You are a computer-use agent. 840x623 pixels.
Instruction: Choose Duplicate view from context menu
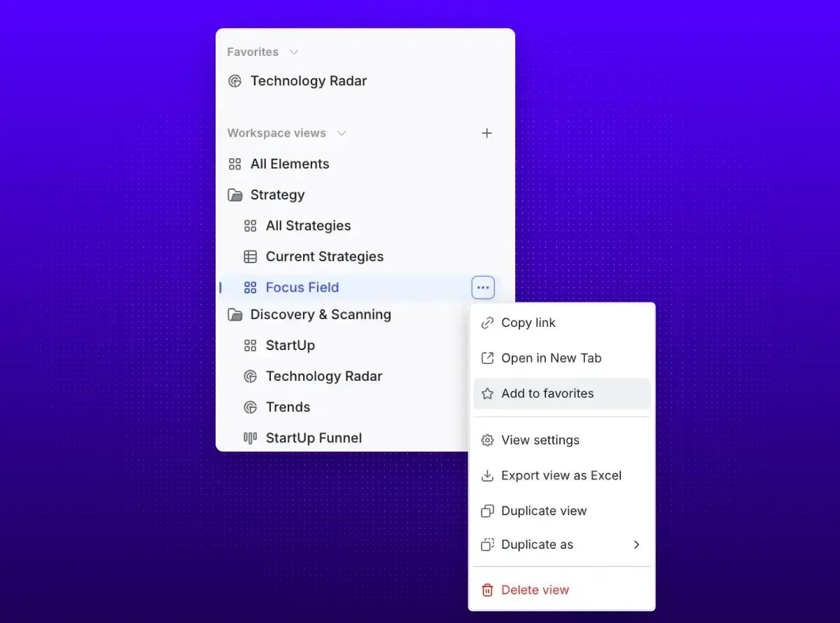click(x=543, y=511)
